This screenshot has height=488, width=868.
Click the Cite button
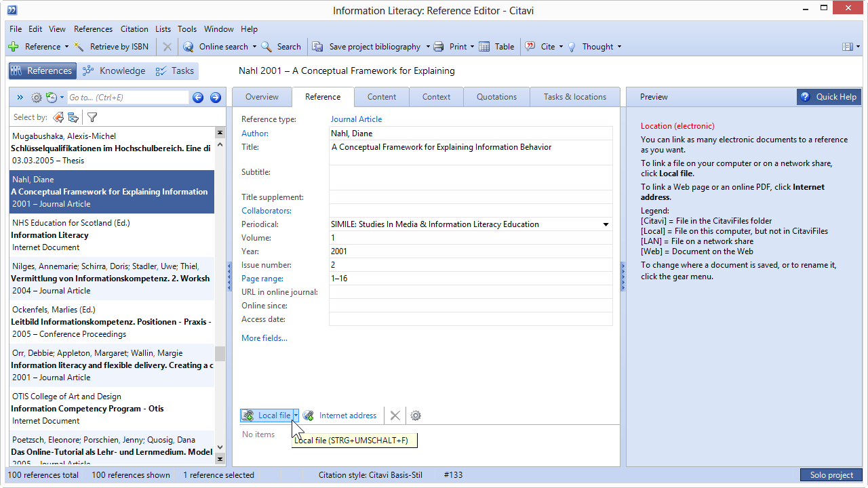click(540, 47)
